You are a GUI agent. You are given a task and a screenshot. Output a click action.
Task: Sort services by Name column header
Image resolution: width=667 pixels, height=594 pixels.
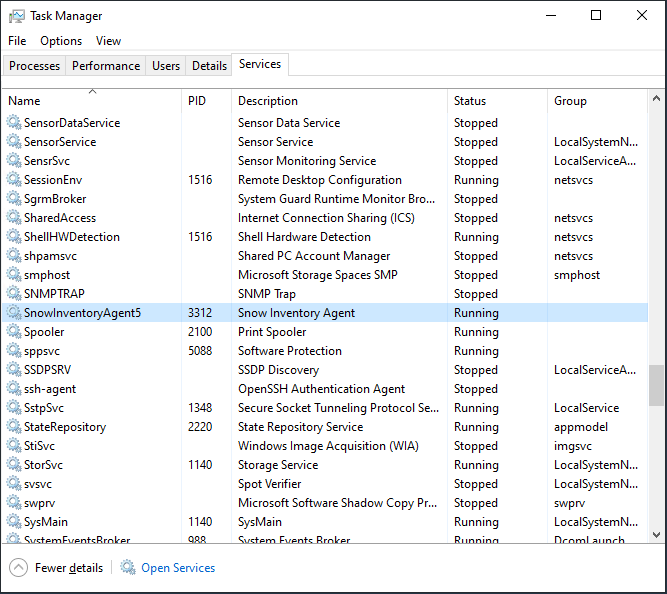92,101
